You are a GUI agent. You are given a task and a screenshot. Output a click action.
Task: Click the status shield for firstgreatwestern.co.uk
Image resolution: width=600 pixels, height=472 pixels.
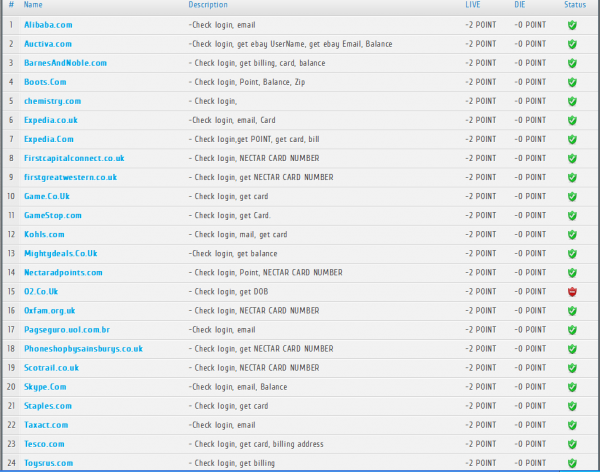click(x=572, y=178)
